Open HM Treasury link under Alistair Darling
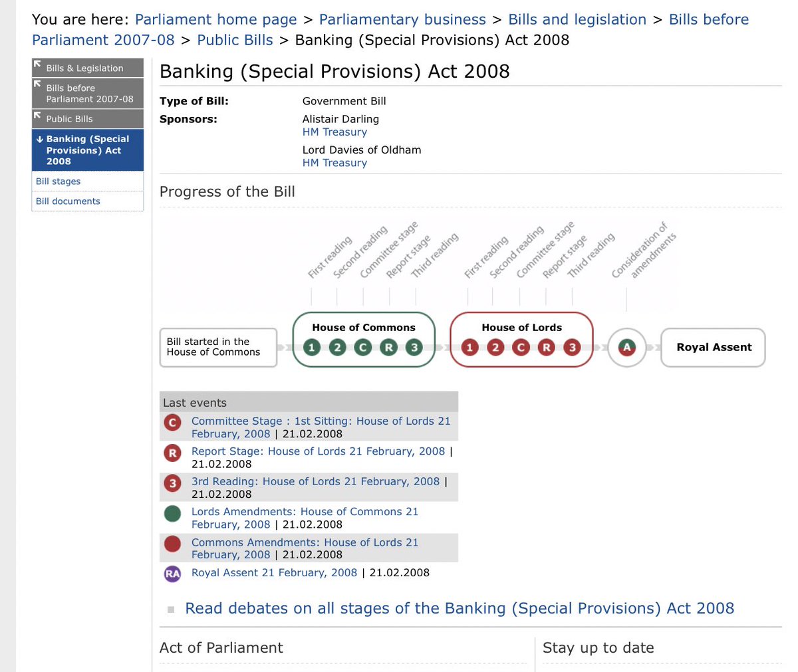 pos(334,132)
